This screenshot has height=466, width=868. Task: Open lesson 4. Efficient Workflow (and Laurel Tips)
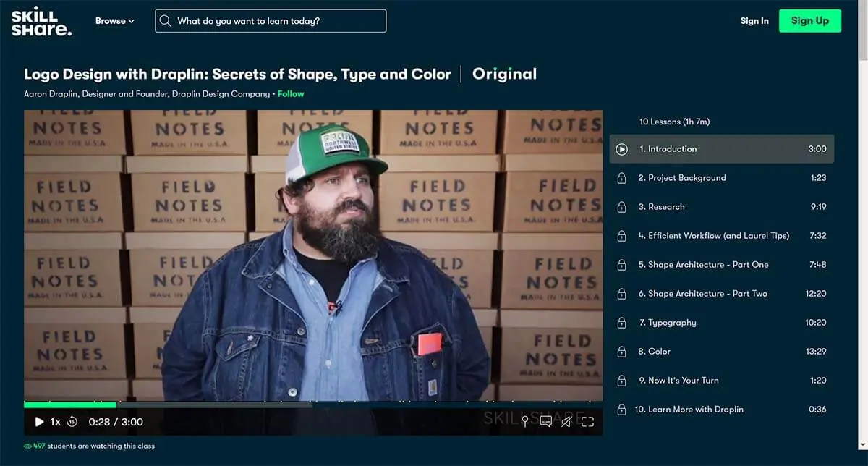[x=722, y=236]
